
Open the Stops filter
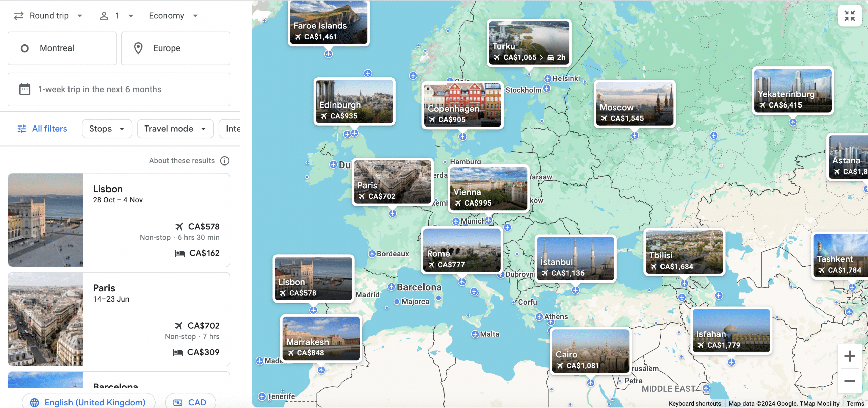(x=106, y=129)
